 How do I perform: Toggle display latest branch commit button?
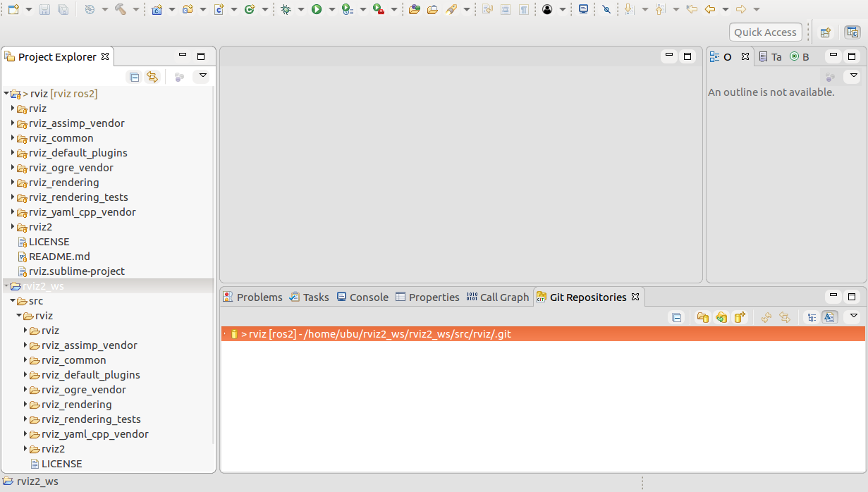point(829,317)
